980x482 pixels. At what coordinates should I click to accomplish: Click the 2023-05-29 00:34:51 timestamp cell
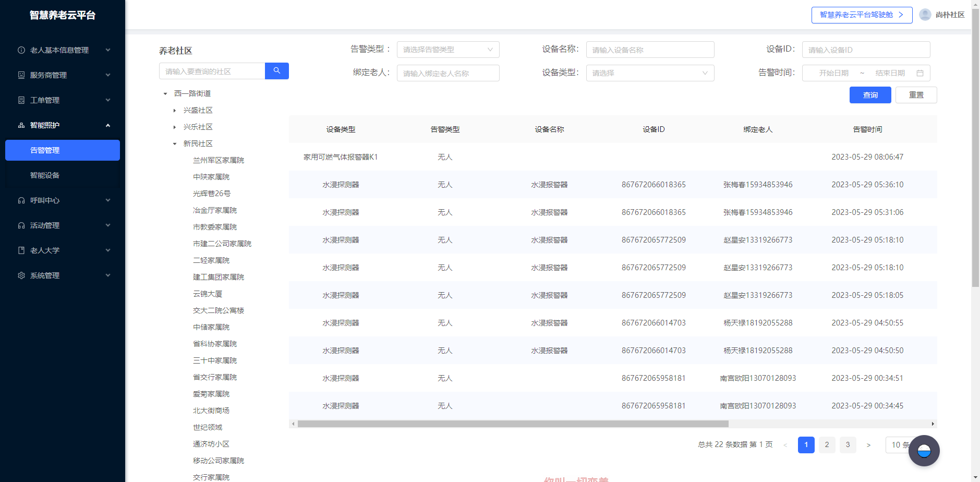867,378
